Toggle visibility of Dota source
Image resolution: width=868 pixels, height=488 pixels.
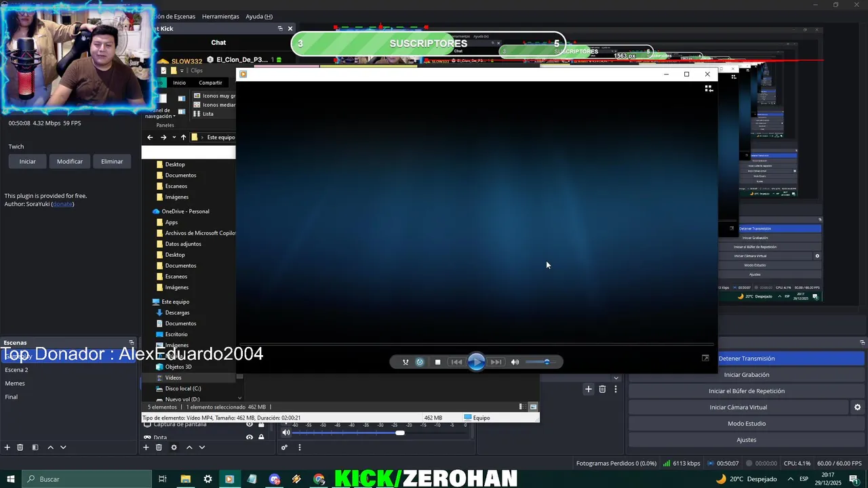250,437
